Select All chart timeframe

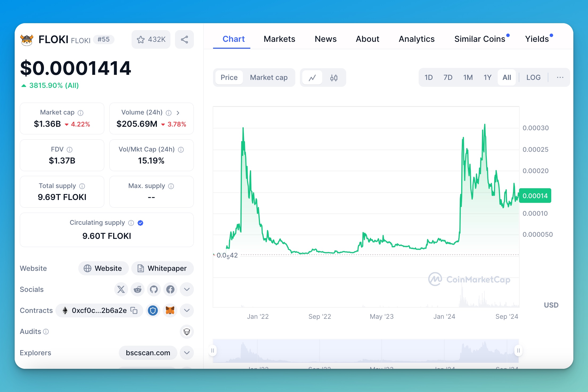coord(507,77)
